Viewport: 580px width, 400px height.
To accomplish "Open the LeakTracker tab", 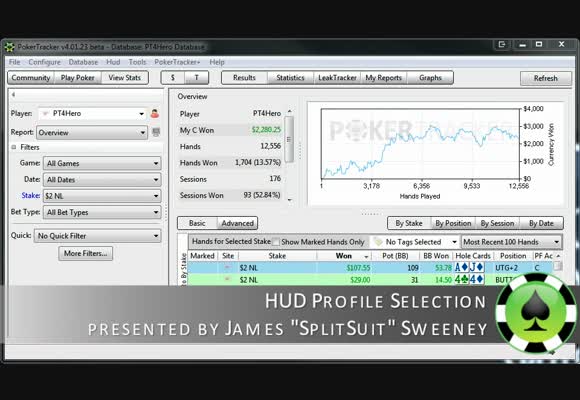I will [x=337, y=78].
